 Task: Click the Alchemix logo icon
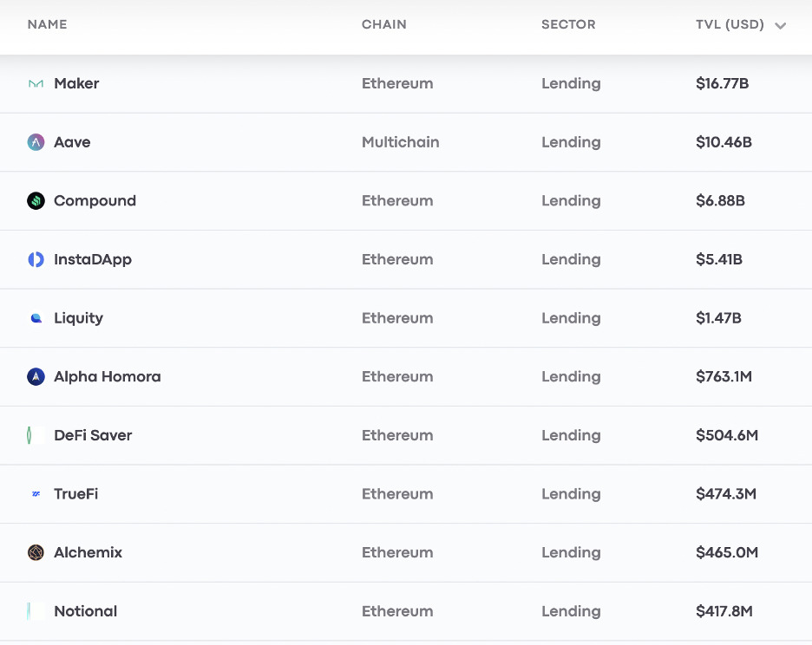36,552
